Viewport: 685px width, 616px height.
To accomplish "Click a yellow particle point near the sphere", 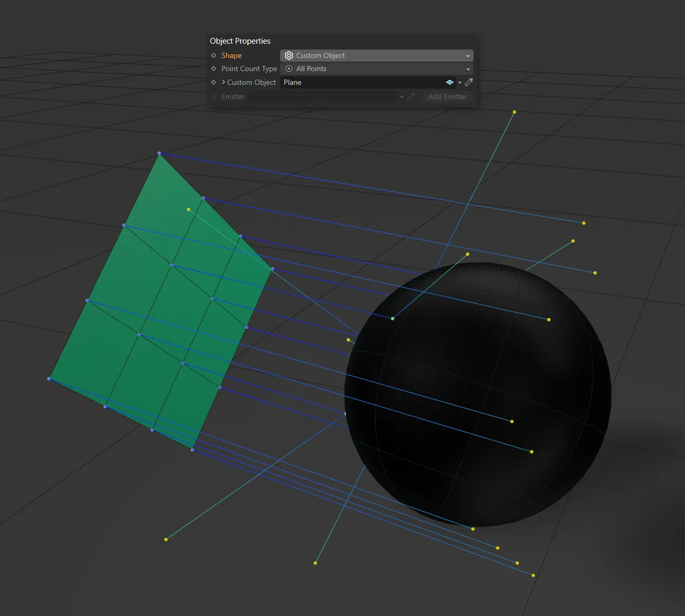I will [x=512, y=421].
